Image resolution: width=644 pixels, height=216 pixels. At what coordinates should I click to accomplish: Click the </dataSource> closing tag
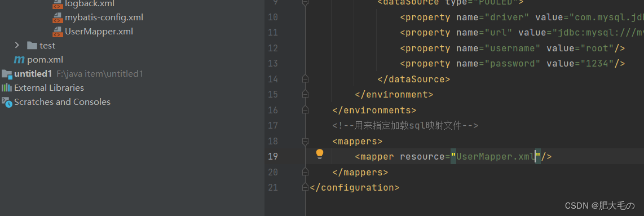point(413,80)
